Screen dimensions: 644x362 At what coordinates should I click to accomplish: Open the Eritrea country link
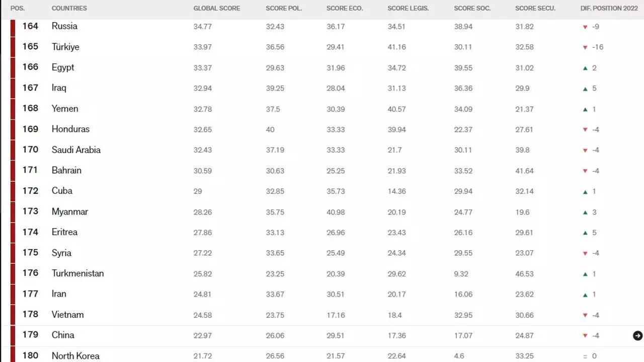64,232
